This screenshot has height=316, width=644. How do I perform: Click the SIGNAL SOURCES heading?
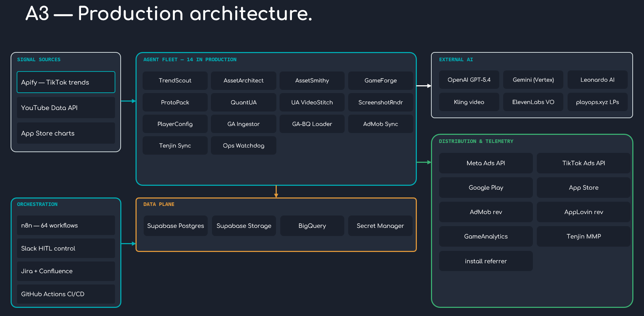pyautogui.click(x=39, y=59)
